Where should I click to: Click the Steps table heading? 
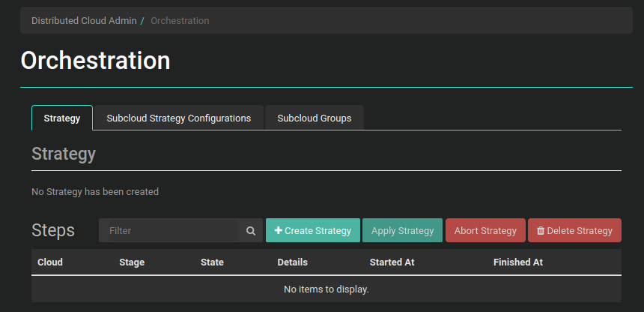pyautogui.click(x=53, y=230)
